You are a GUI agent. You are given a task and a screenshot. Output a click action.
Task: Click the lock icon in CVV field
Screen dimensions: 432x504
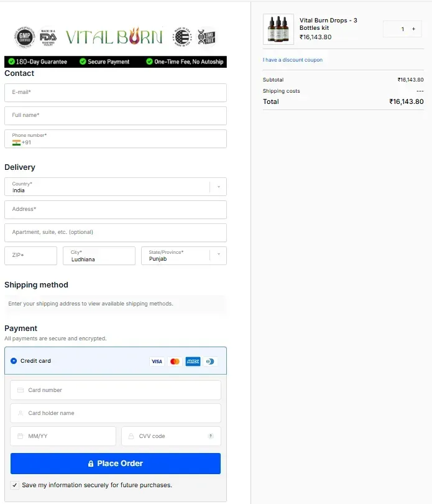pyautogui.click(x=131, y=436)
